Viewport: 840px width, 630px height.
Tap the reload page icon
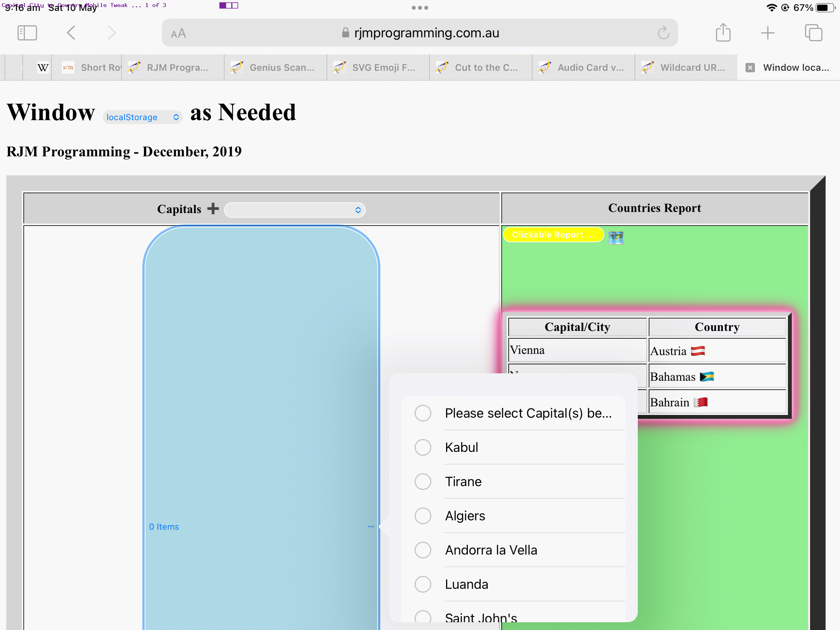[x=663, y=33]
